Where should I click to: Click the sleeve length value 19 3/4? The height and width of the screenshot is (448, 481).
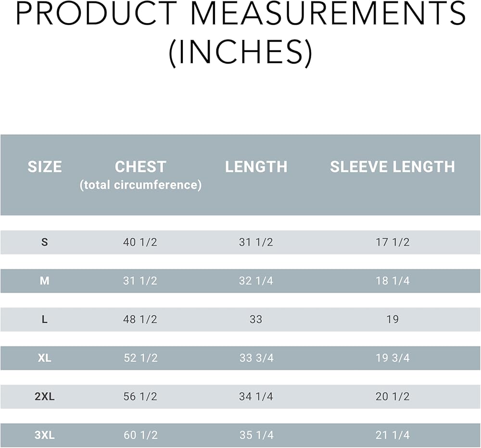click(x=392, y=358)
